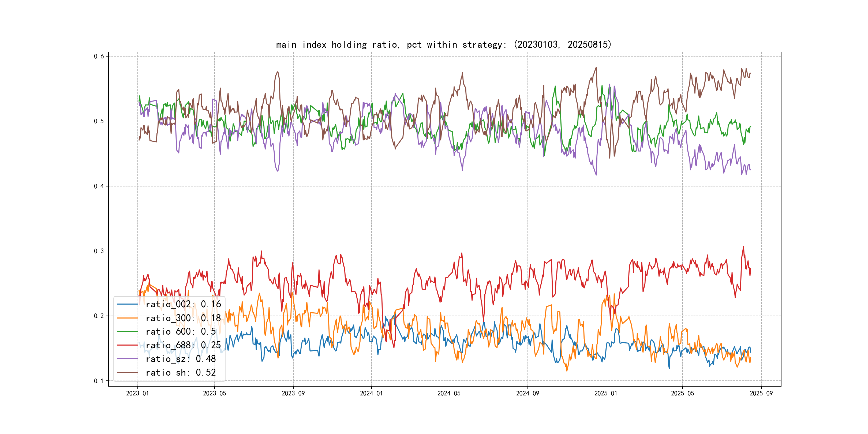The image size is (868, 434).
Task: Select the 'ratio_688: 0.25' legend label
Action: 183,345
